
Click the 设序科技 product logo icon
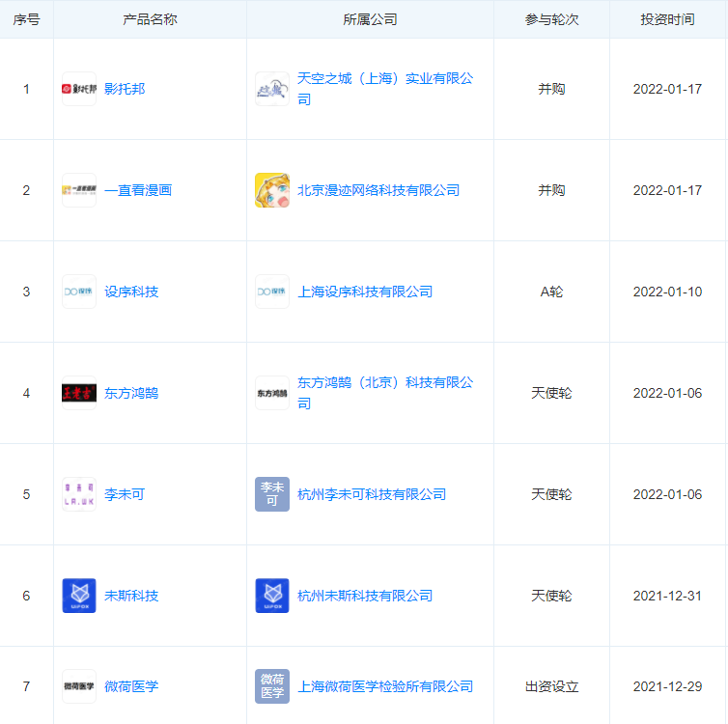[79, 292]
